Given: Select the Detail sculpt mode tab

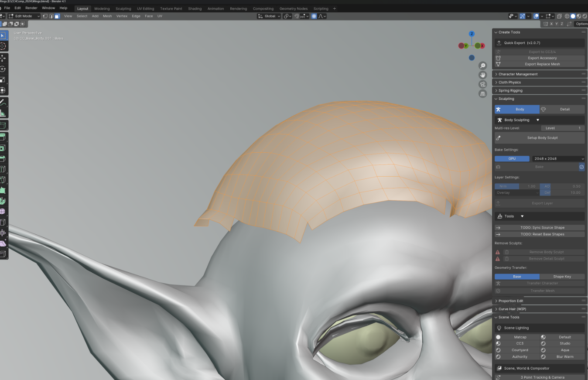Looking at the screenshot, I should 562,109.
